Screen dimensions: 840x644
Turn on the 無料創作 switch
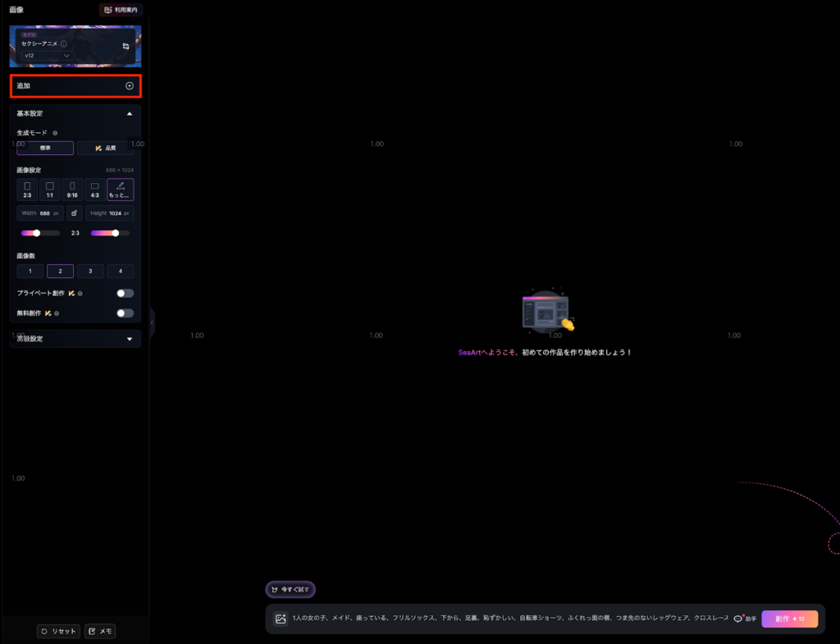click(125, 313)
